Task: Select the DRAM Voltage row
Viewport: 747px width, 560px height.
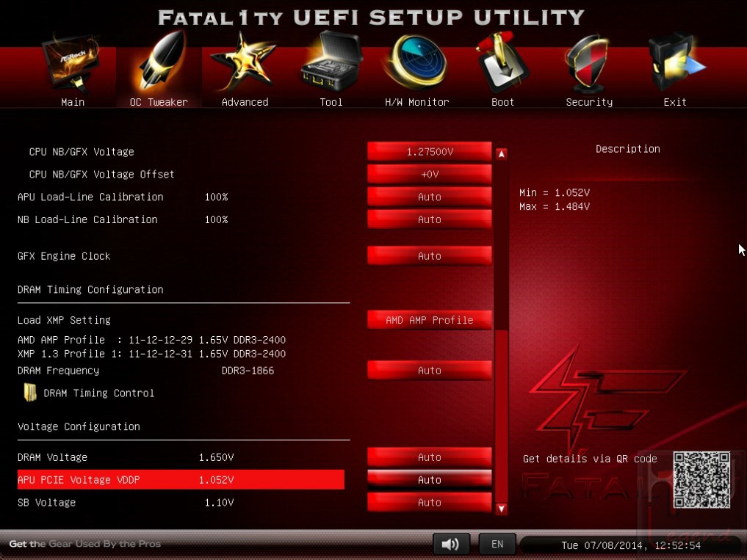Action: [181, 457]
